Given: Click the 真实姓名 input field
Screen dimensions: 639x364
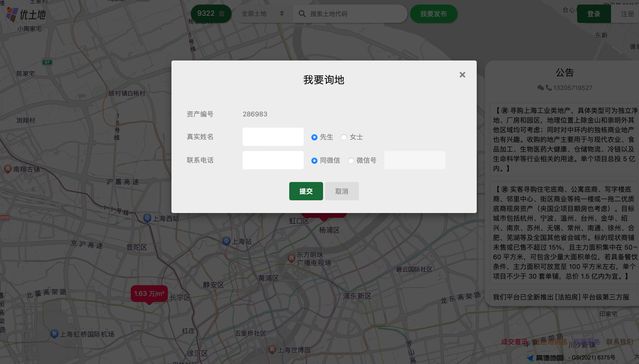Looking at the screenshot, I should pyautogui.click(x=273, y=137).
